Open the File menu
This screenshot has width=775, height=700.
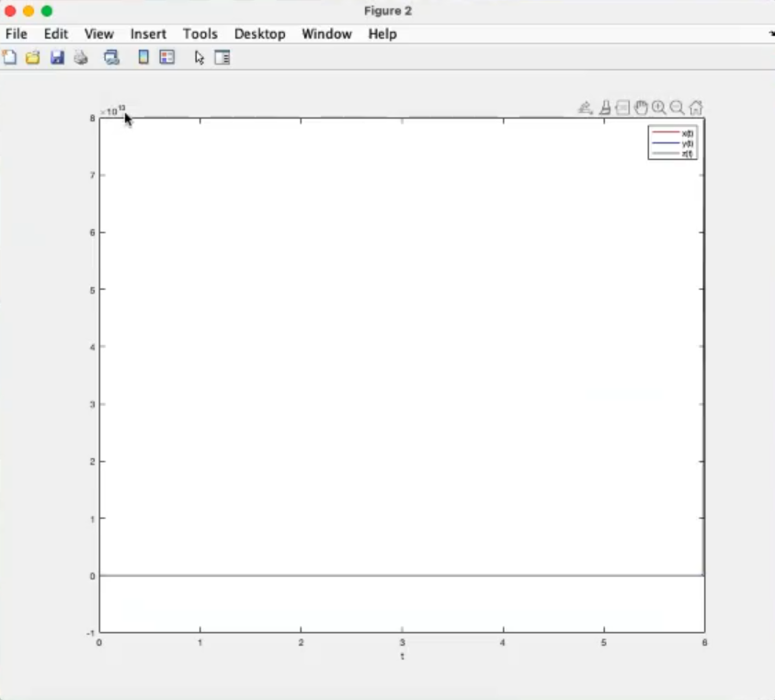click(x=17, y=34)
